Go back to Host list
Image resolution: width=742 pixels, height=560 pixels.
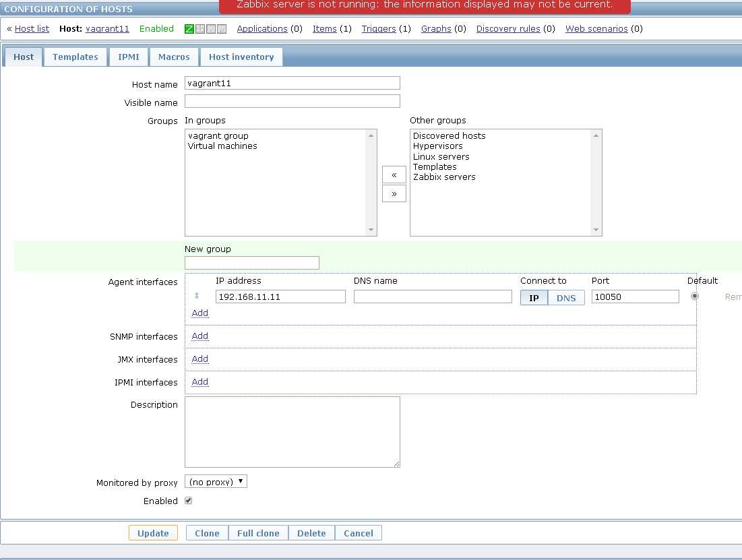coord(32,29)
